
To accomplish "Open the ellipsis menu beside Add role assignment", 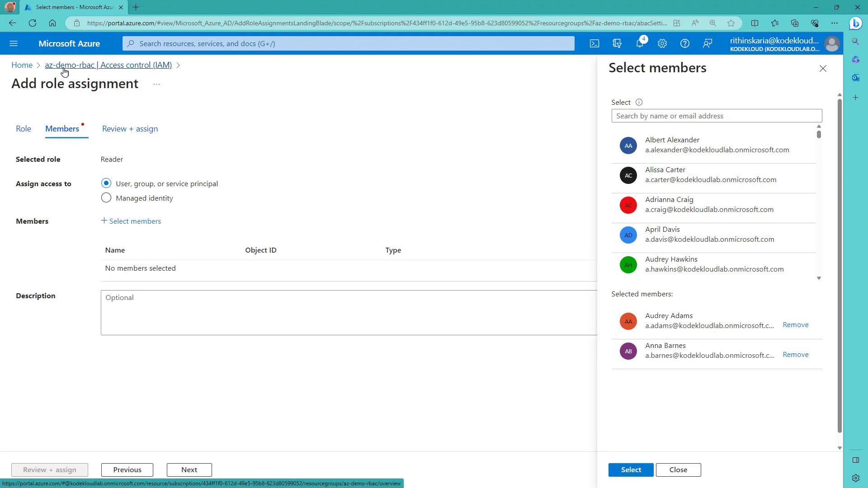I will (x=156, y=84).
